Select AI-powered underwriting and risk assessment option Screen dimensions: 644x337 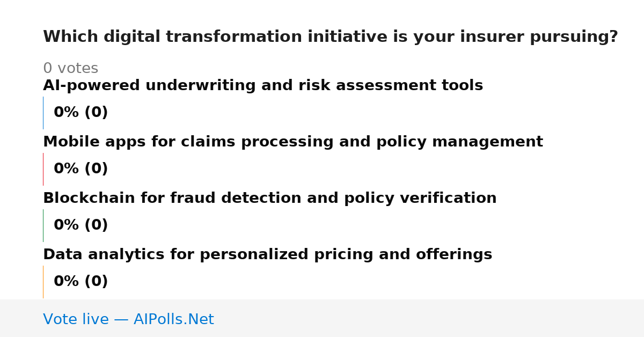(x=263, y=86)
